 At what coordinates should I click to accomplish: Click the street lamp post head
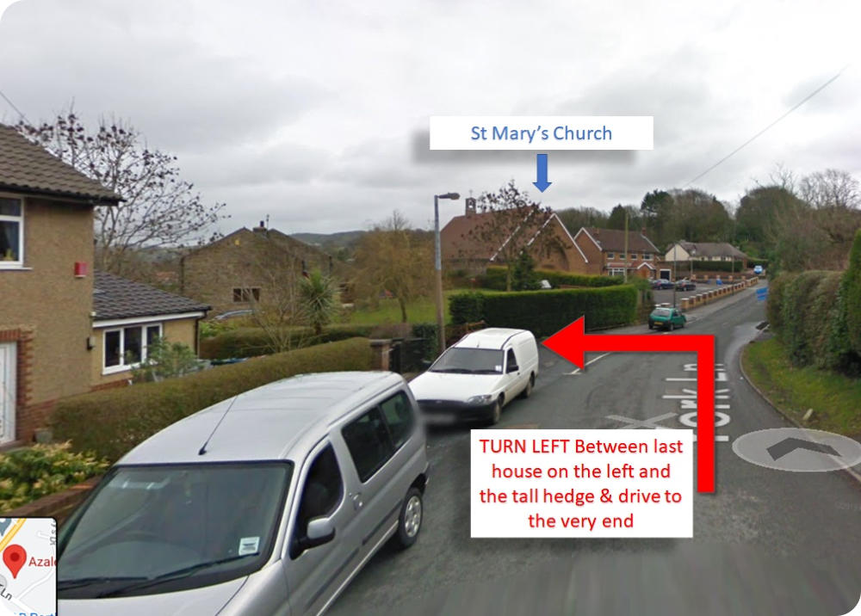448,196
